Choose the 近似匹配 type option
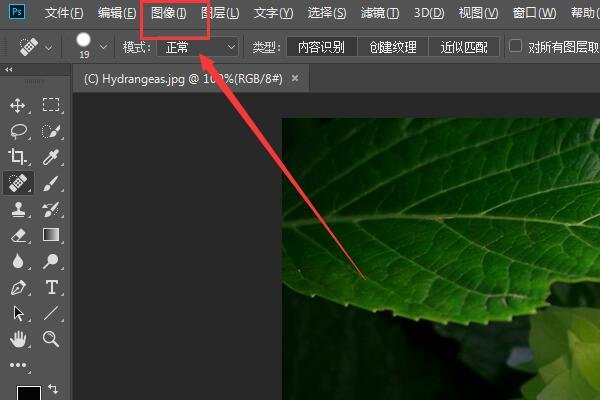The image size is (600, 400). pyautogui.click(x=464, y=47)
